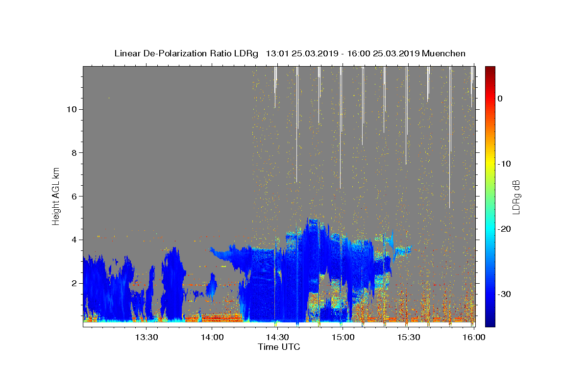Click the colorbar value "0"
The width and height of the screenshot is (588, 392).
[500, 98]
